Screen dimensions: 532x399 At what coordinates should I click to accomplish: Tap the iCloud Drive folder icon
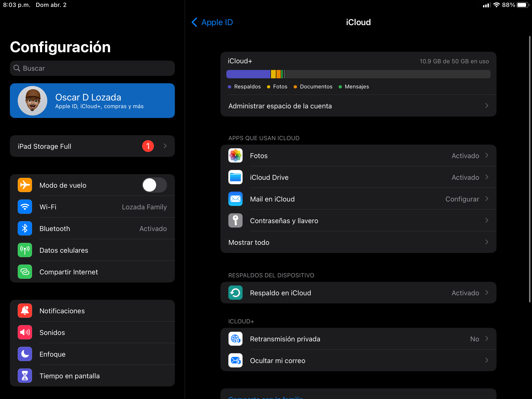click(x=235, y=177)
